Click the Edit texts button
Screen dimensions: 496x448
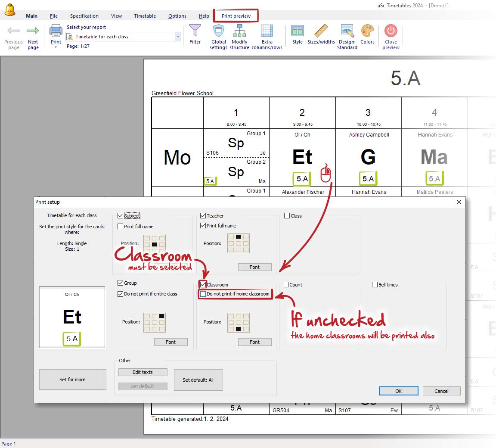tap(143, 372)
